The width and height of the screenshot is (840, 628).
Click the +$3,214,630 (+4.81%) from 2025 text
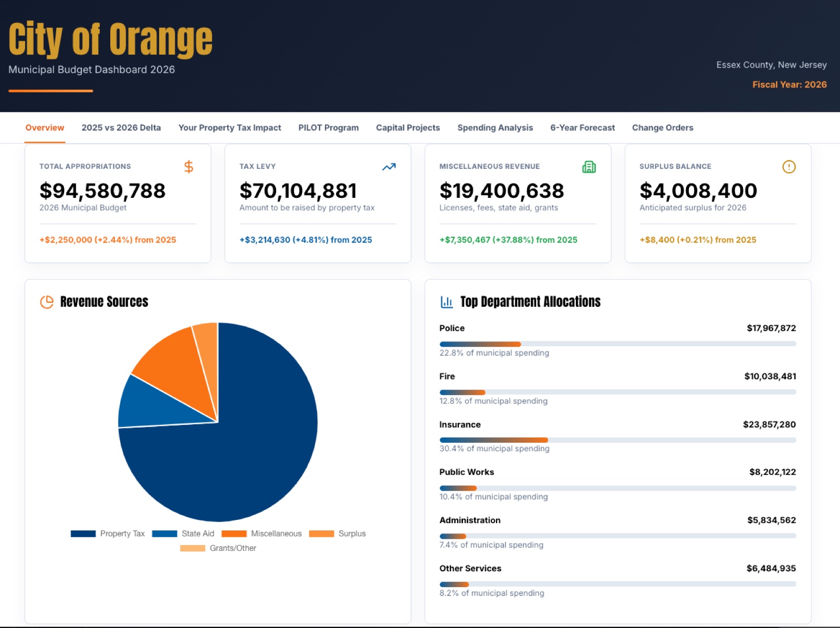pos(306,240)
